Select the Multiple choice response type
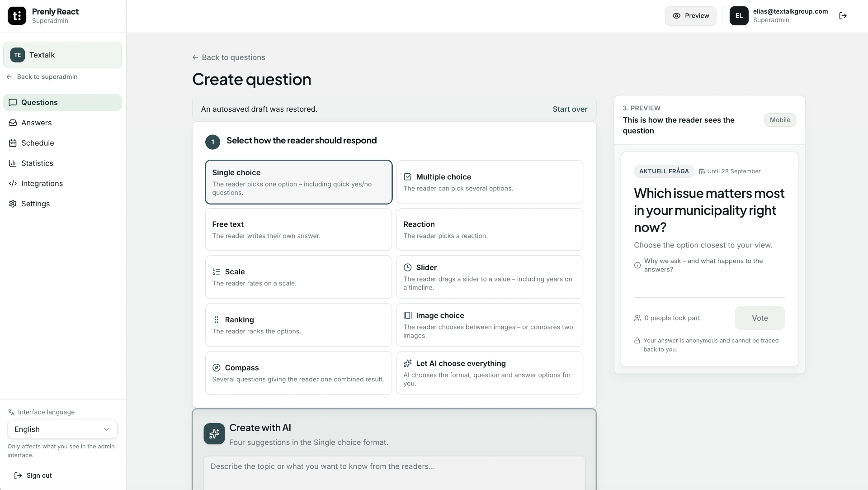The height and width of the screenshot is (490, 868). 490,182
